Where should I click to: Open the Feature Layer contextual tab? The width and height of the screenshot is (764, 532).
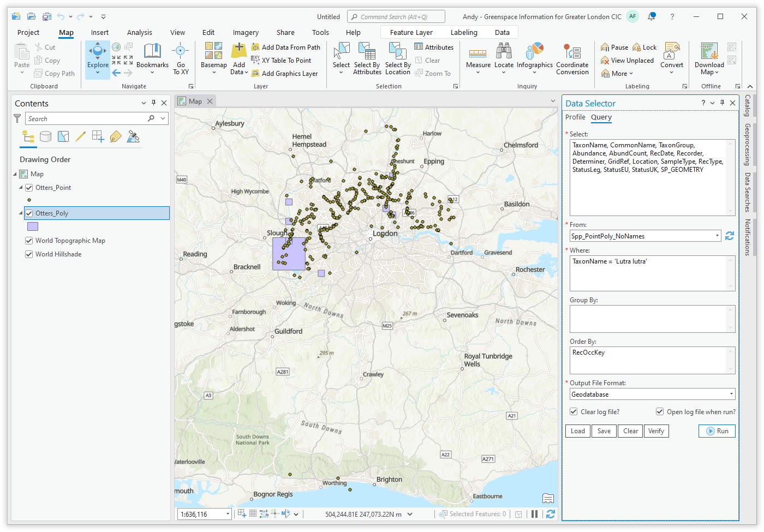pos(411,33)
